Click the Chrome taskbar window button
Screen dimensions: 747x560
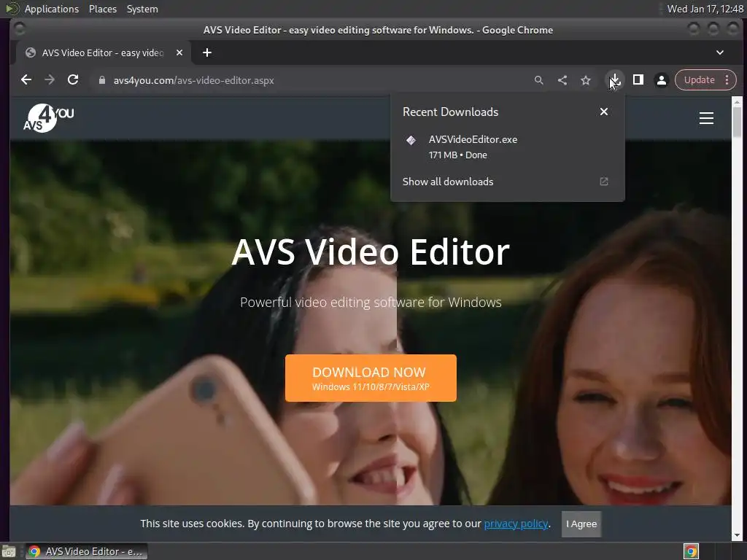pyautogui.click(x=86, y=551)
